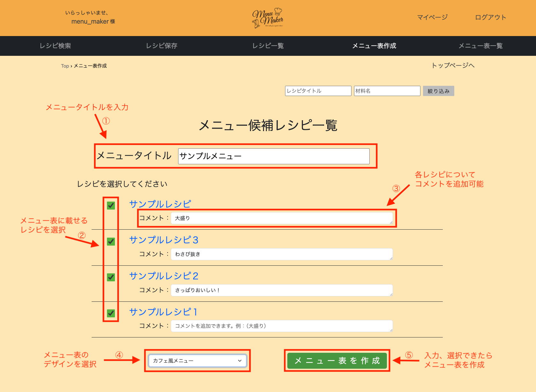Open the レシピ保存 nav item
Viewport: 536px width, 392px height.
162,46
